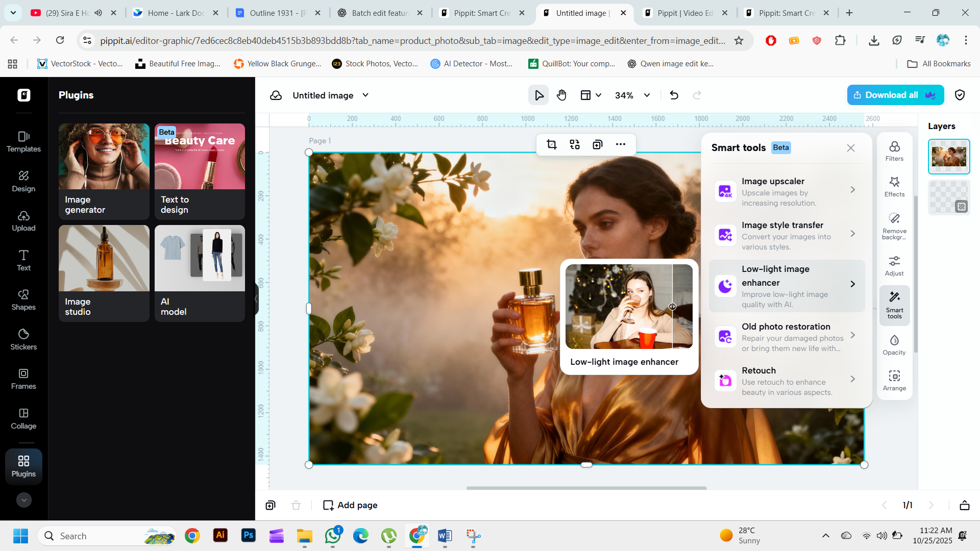980x551 pixels.
Task: Select the first layer thumbnail
Action: 948,157
